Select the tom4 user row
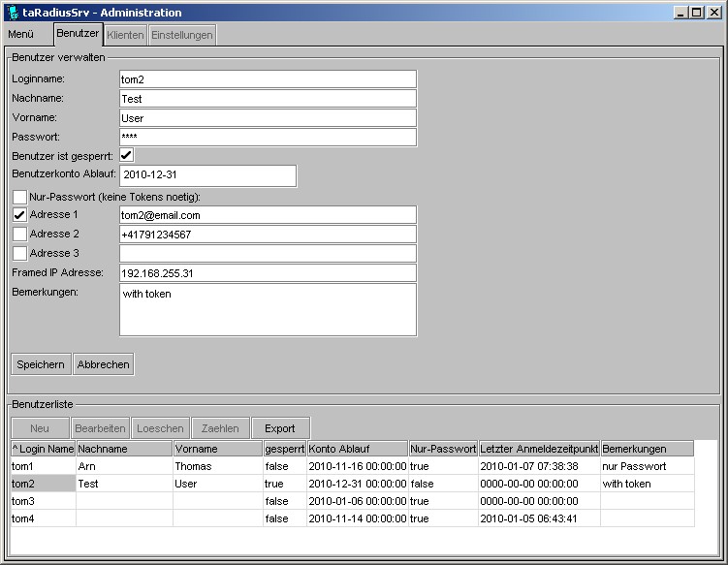Screen dimensions: 728x565 [43, 518]
